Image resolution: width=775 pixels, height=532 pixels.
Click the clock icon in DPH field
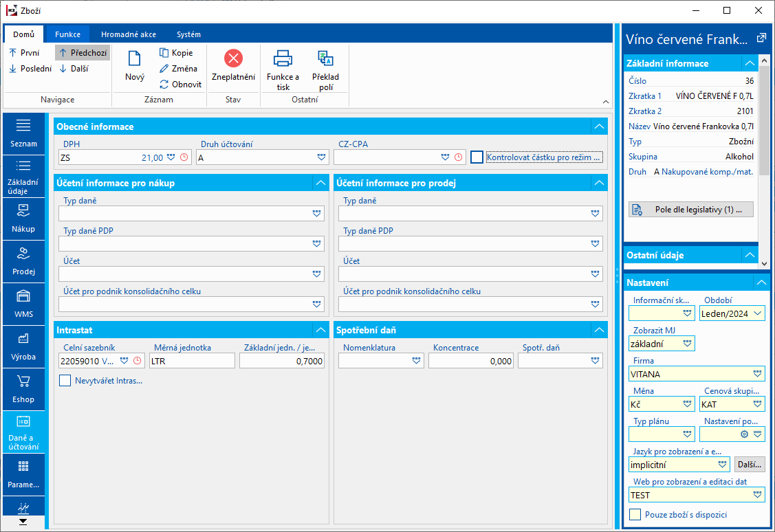tap(184, 157)
